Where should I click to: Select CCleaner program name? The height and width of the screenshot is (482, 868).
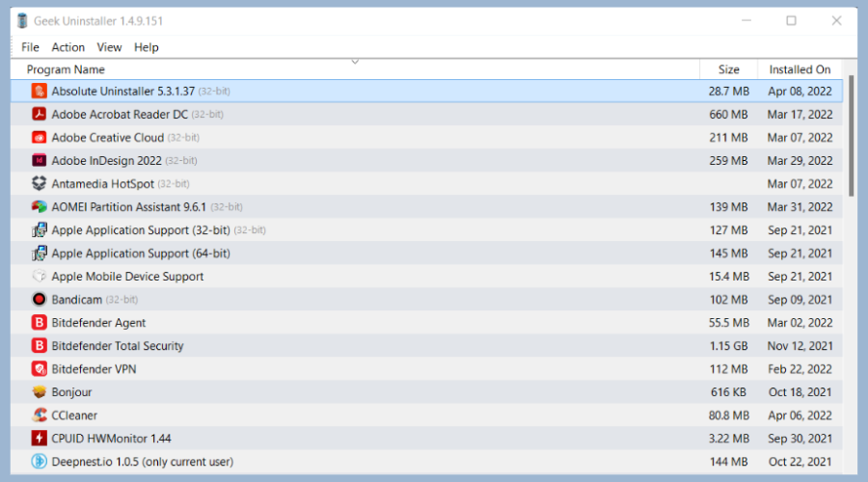pyautogui.click(x=74, y=415)
